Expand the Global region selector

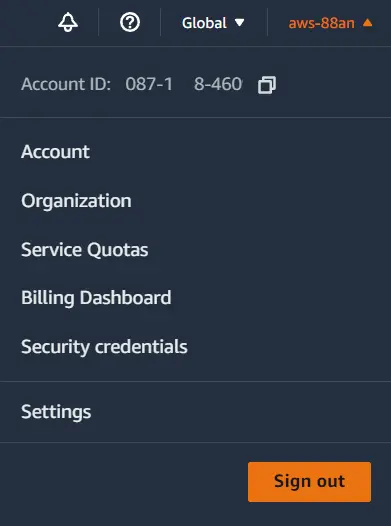click(x=213, y=23)
